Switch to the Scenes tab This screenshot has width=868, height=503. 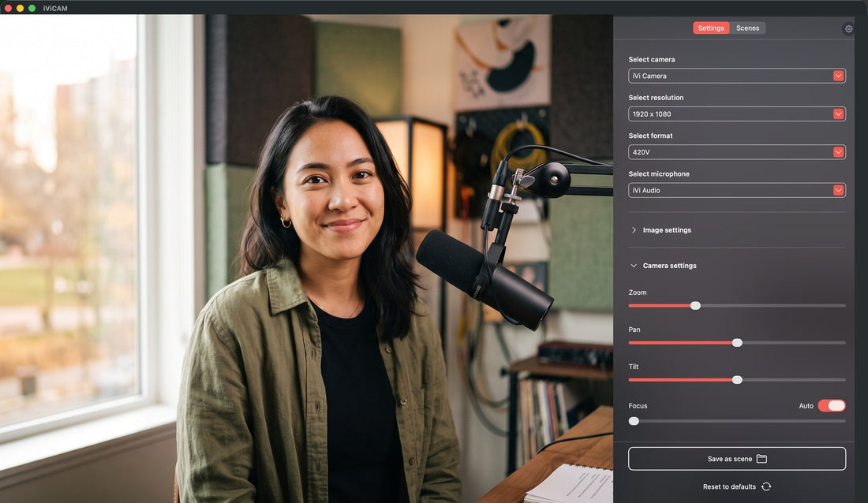(747, 28)
